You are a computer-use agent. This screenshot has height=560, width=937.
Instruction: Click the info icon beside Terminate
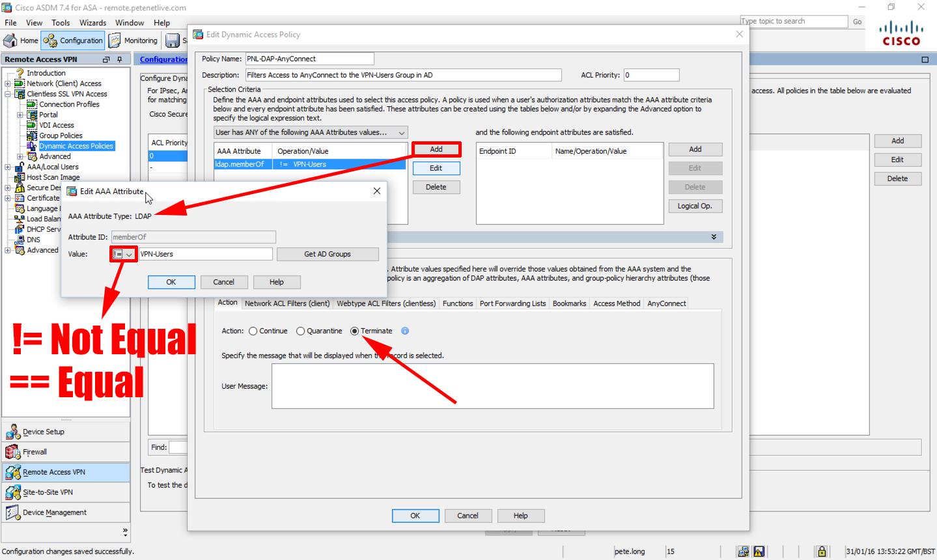[x=405, y=331]
